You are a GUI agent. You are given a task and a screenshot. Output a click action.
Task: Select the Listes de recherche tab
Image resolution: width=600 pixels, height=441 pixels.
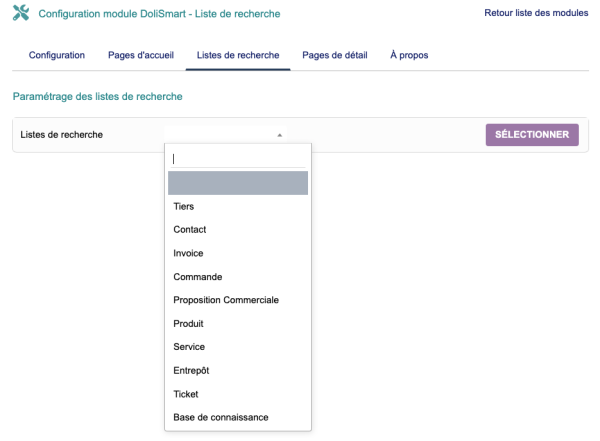coord(238,54)
